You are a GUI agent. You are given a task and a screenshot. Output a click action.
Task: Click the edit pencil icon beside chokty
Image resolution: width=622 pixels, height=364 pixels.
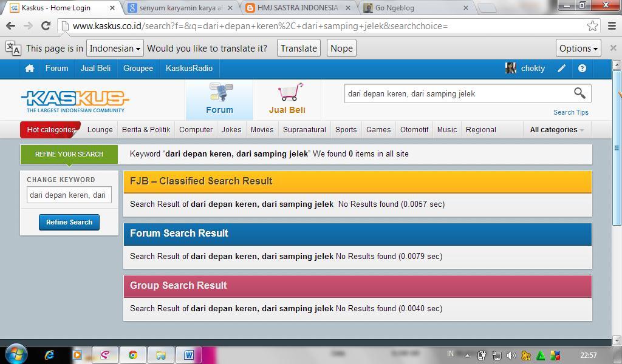pyautogui.click(x=561, y=69)
